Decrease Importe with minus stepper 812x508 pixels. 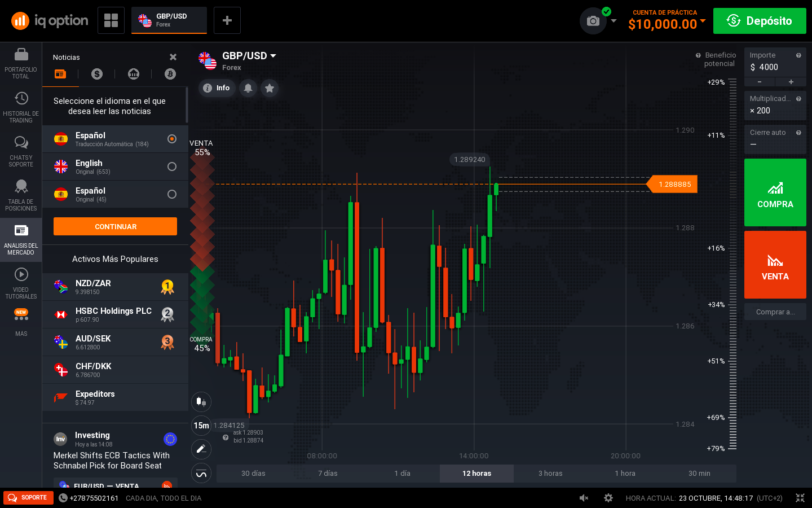760,82
